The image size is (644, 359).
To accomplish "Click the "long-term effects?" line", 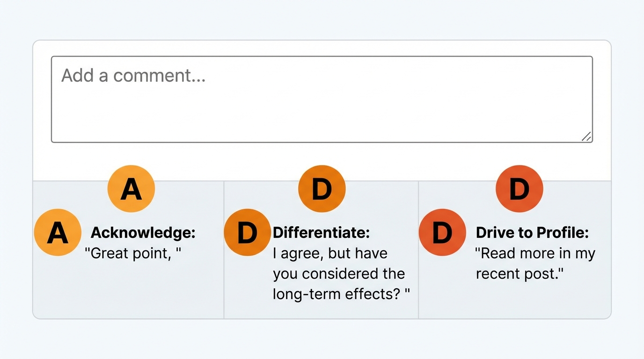I will (341, 294).
